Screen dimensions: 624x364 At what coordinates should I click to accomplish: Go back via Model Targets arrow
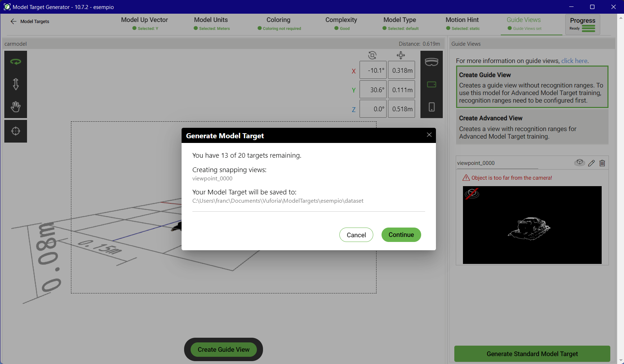pyautogui.click(x=13, y=21)
